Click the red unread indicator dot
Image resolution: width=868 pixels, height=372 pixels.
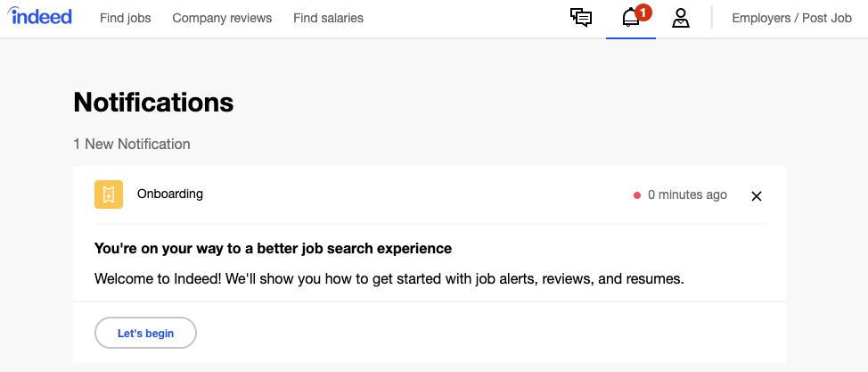click(637, 195)
